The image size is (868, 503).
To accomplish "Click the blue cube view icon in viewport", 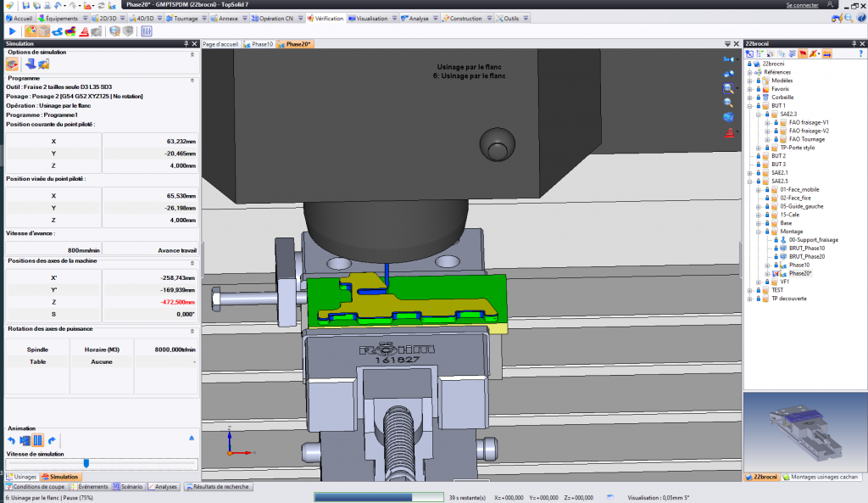I will [x=728, y=116].
